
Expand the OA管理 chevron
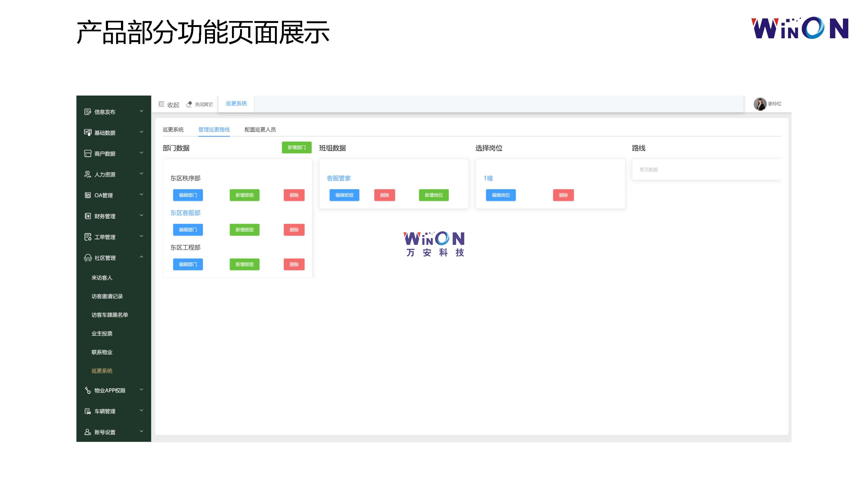(x=142, y=195)
